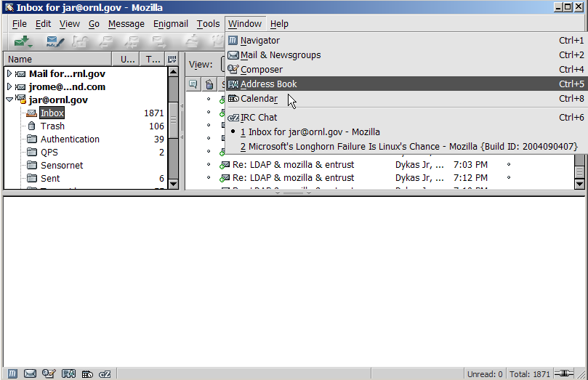Expand the jrome@...nd.com account tree

(x=9, y=87)
